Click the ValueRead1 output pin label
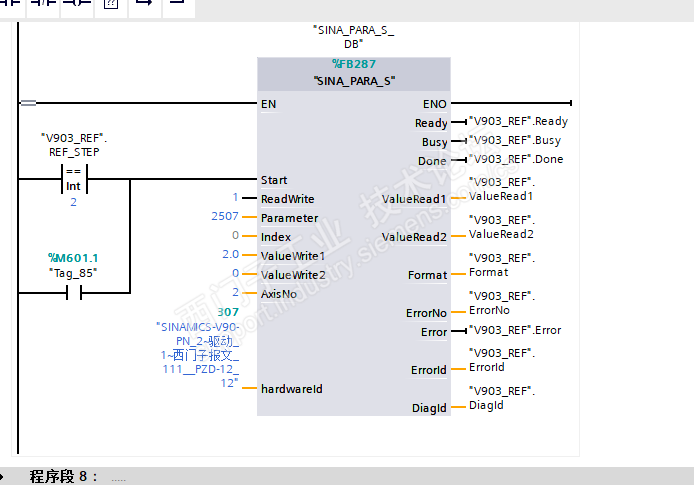The width and height of the screenshot is (694, 485). [x=414, y=199]
